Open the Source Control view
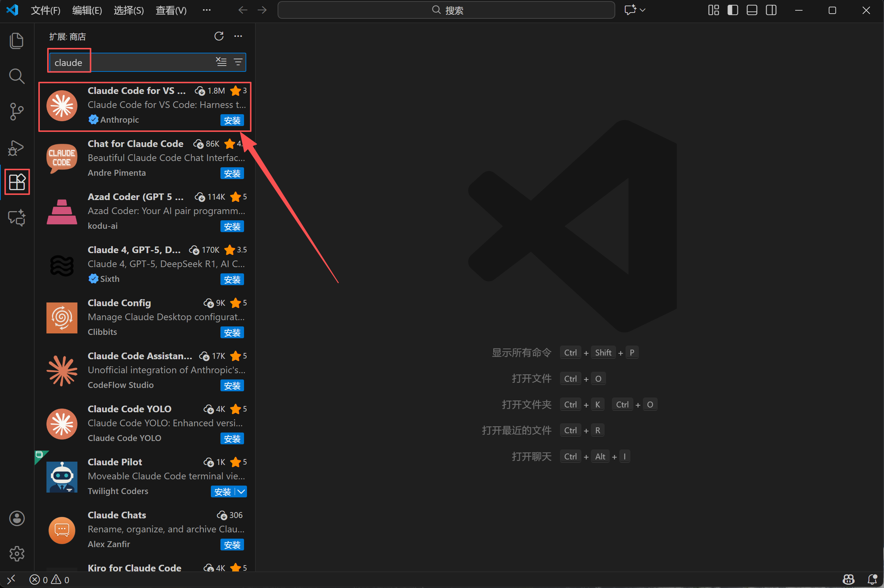The height and width of the screenshot is (588, 884). [x=17, y=111]
